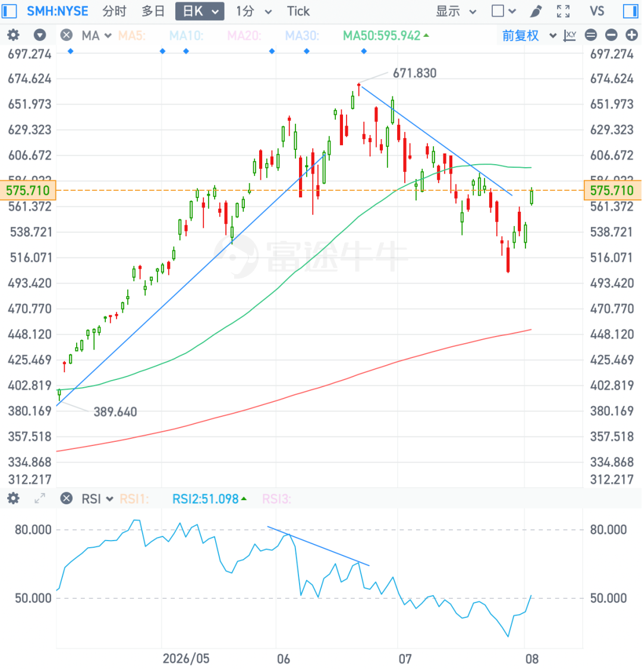Screen dimensions: 642x672
Task: Click the right 575.710 current price tag
Action: [x=612, y=190]
